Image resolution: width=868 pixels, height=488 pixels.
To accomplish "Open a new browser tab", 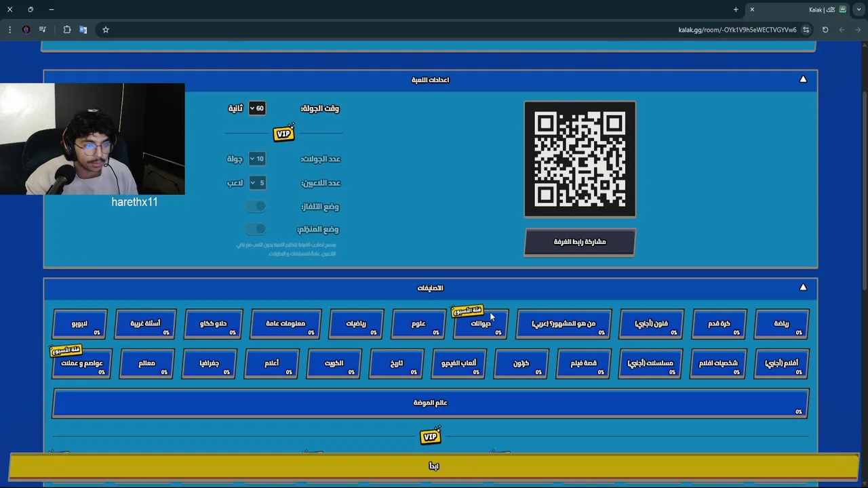I will pos(736,9).
